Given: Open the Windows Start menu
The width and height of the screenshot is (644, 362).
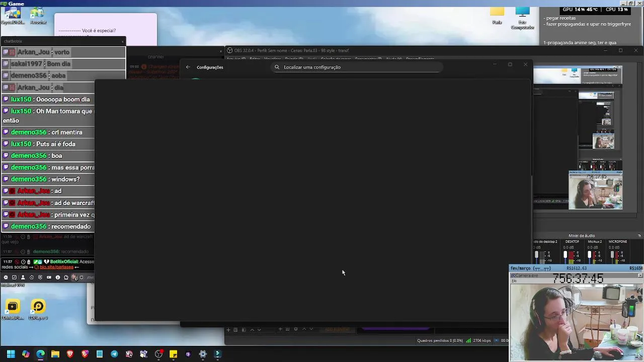Looking at the screenshot, I should pos(11,354).
